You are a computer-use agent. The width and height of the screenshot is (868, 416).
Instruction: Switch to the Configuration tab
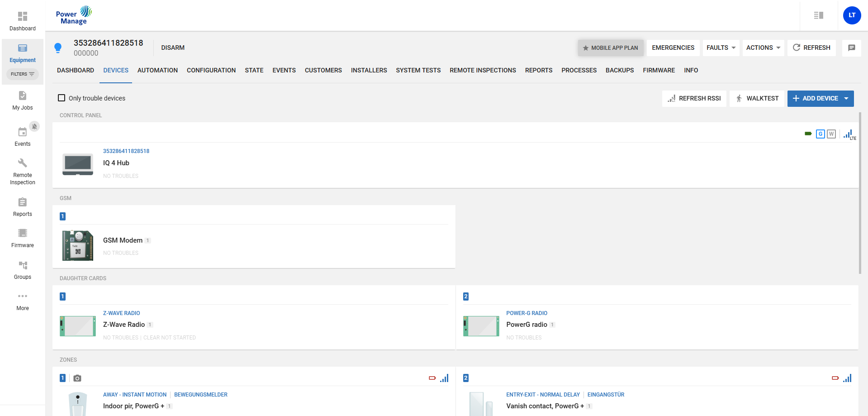coord(211,70)
